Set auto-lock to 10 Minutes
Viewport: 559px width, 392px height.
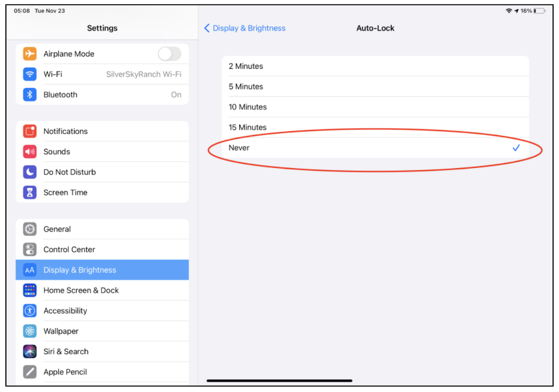(x=375, y=107)
